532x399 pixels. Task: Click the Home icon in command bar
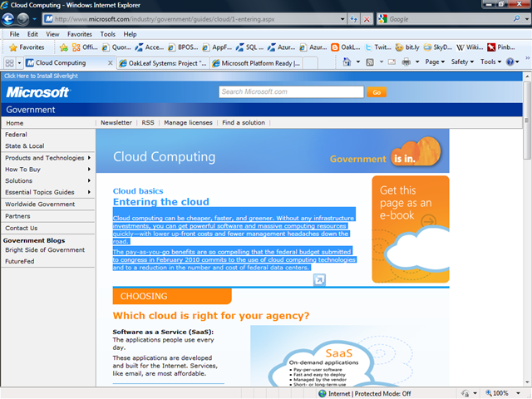[347, 62]
